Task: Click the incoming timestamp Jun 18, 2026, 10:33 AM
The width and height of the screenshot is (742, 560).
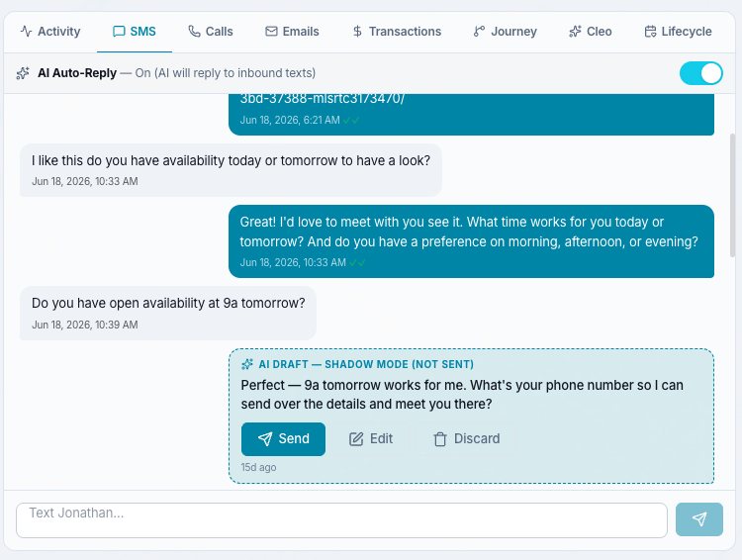Action: [85, 181]
